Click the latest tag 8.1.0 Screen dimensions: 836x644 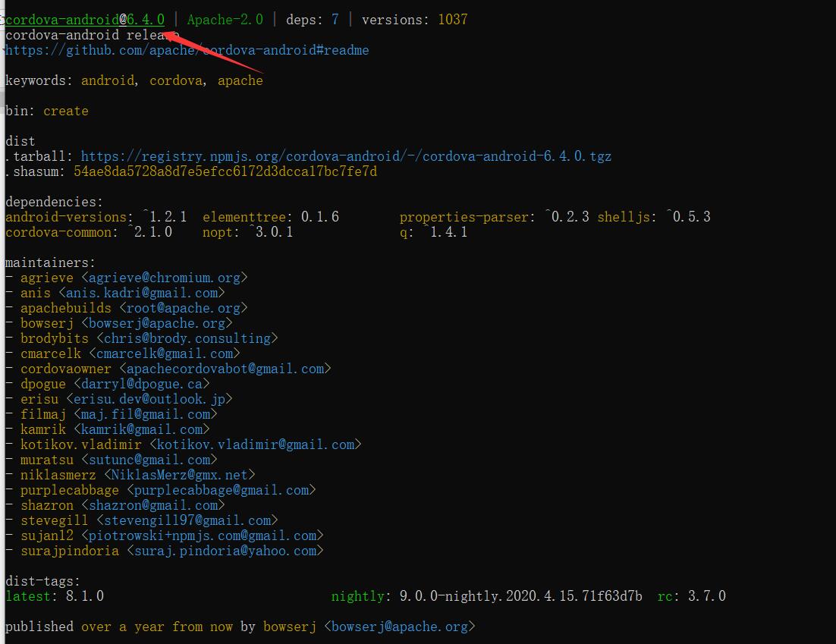tap(85, 596)
